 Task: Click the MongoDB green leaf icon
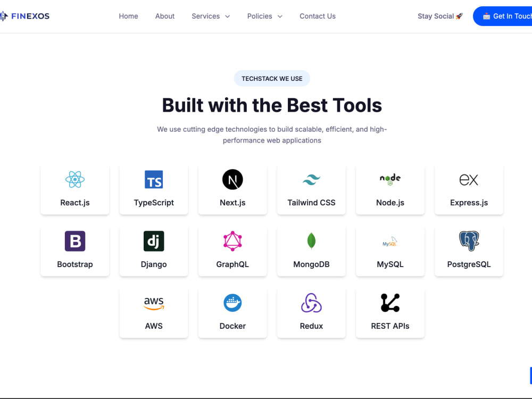[311, 241]
